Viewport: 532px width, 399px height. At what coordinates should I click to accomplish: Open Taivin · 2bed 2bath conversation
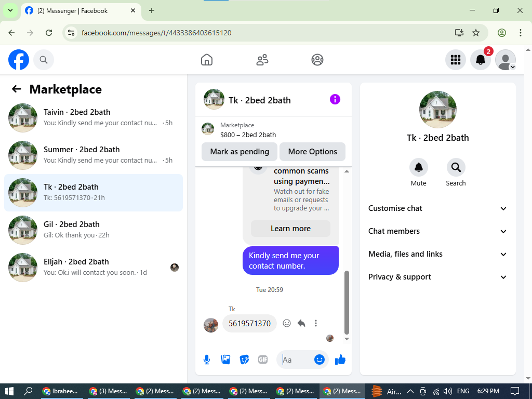[x=94, y=118]
